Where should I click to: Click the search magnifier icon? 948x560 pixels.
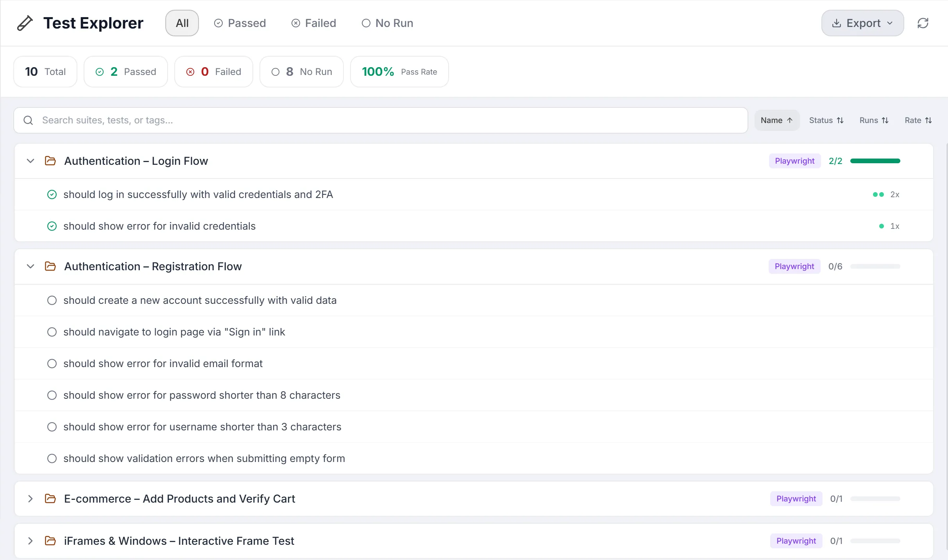(28, 120)
